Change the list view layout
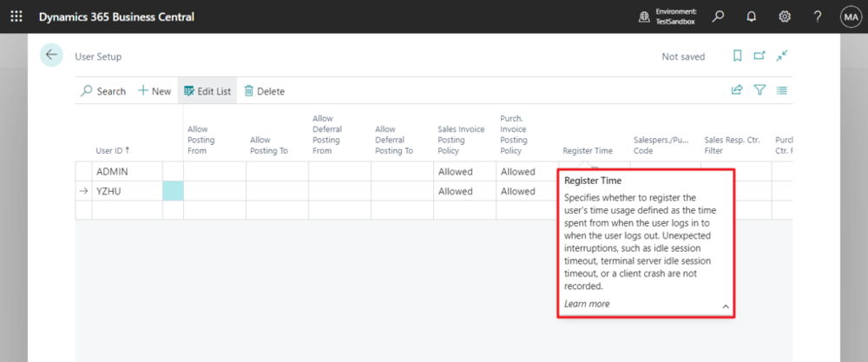Image resolution: width=868 pixels, height=362 pixels. [x=782, y=90]
